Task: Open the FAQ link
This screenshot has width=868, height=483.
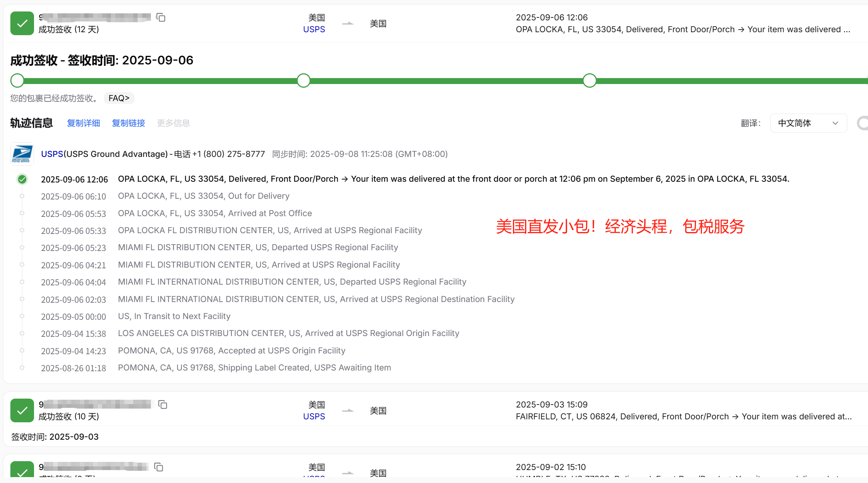Action: tap(119, 98)
